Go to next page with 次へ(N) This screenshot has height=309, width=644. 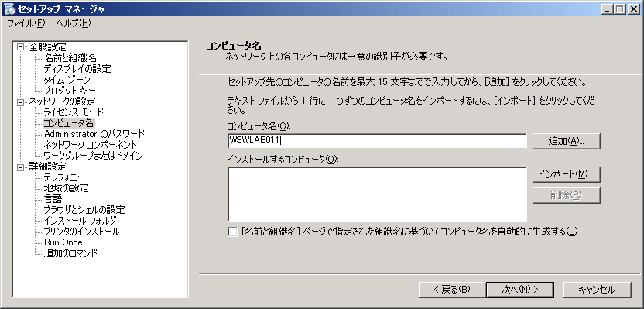(x=519, y=290)
